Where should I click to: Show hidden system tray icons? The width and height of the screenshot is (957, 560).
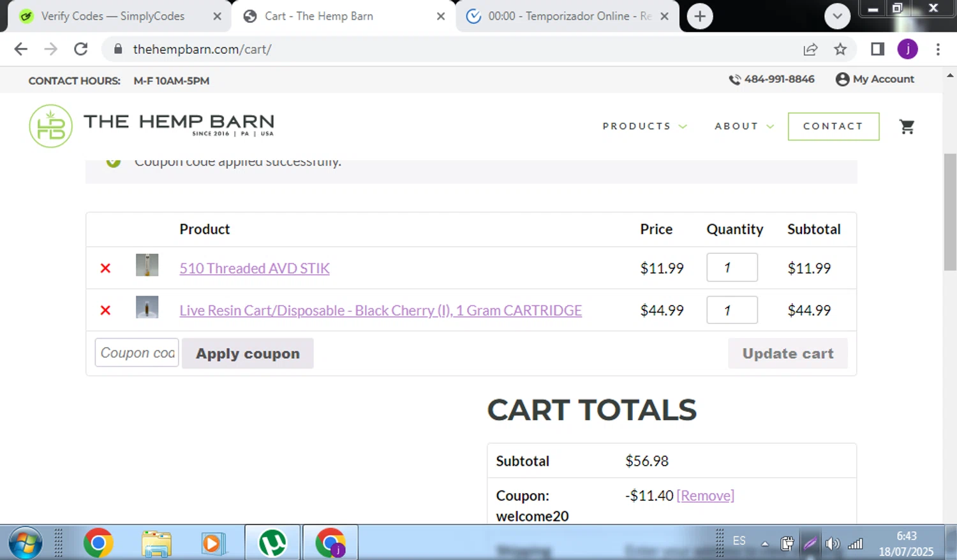click(764, 543)
